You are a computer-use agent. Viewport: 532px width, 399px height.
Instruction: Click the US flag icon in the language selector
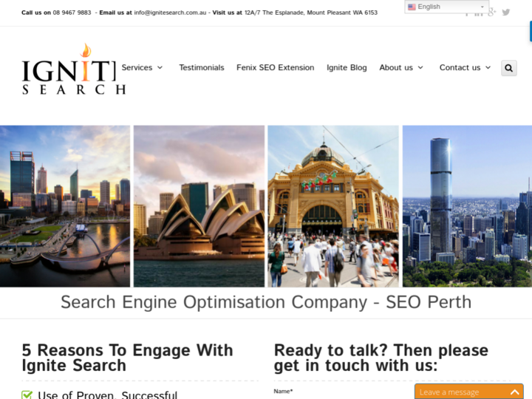coord(412,7)
